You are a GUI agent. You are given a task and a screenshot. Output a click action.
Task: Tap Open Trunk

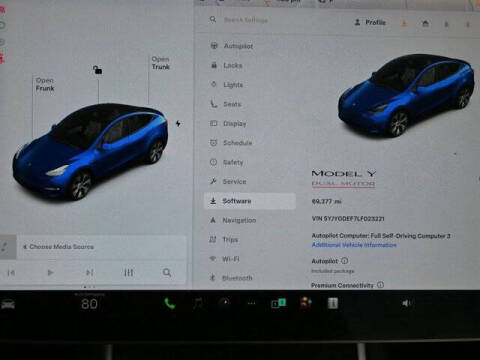click(x=161, y=63)
